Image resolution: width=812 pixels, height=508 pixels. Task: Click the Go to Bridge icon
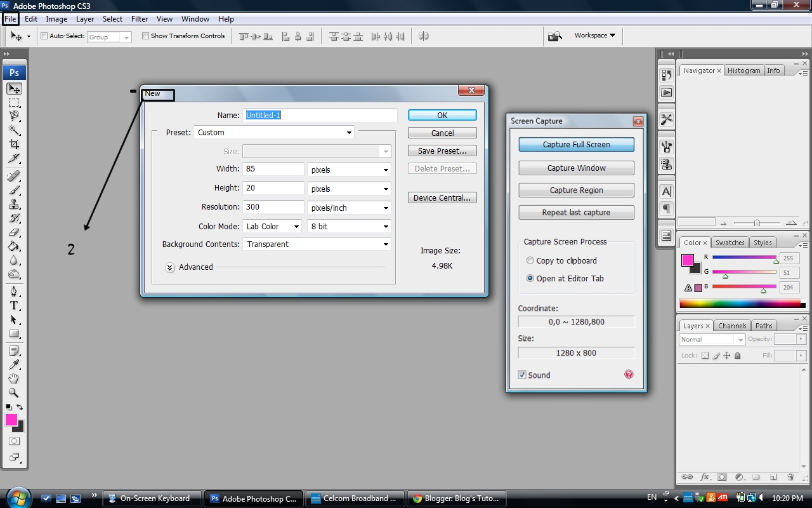pos(555,36)
